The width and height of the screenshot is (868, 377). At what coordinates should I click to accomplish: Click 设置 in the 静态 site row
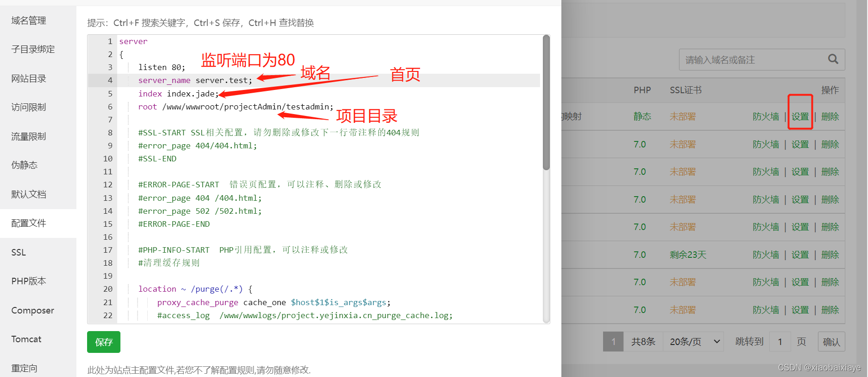pos(800,116)
